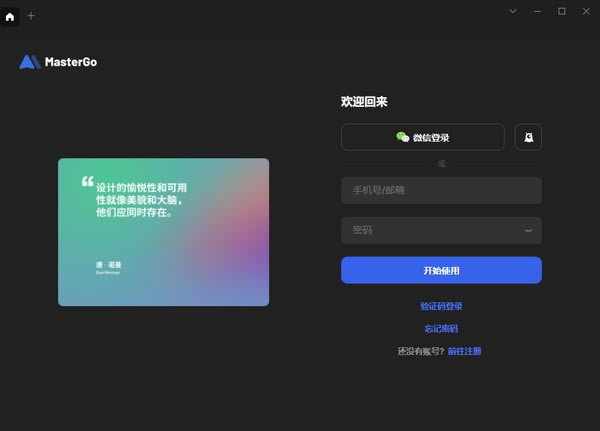This screenshot has height=431, width=600.
Task: Minimize the MasterGo window
Action: (537, 11)
